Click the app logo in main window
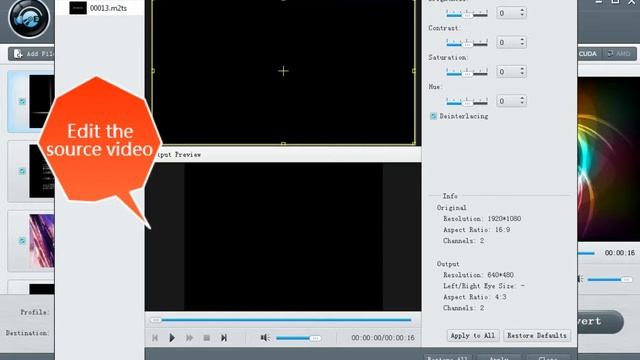Viewport: 640px width, 360px height. click(x=29, y=19)
